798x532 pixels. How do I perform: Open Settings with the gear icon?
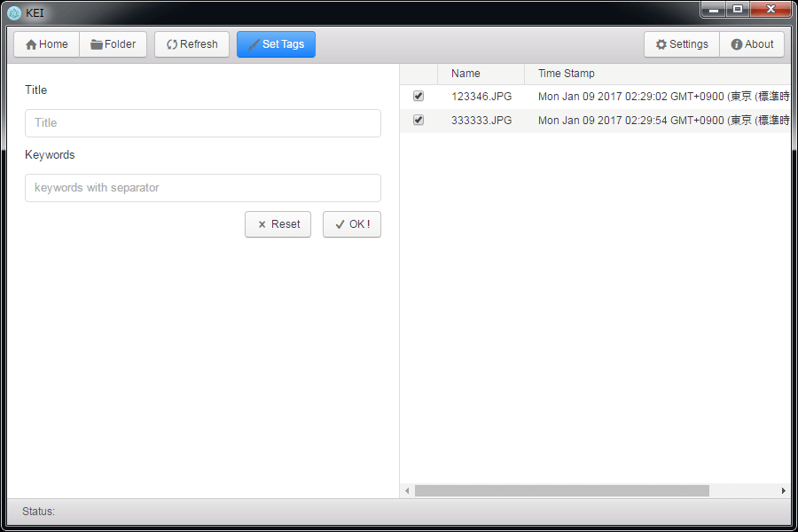click(x=682, y=44)
